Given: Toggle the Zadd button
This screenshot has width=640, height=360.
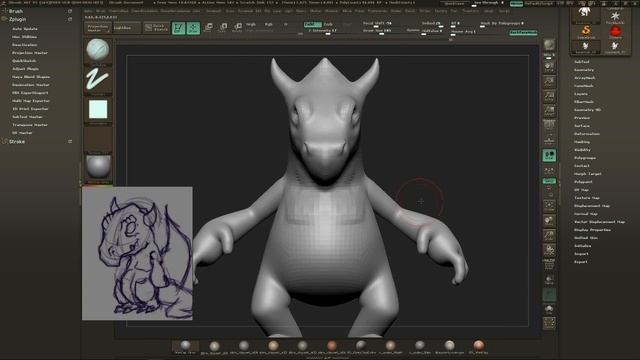Looking at the screenshot, I should (x=312, y=24).
